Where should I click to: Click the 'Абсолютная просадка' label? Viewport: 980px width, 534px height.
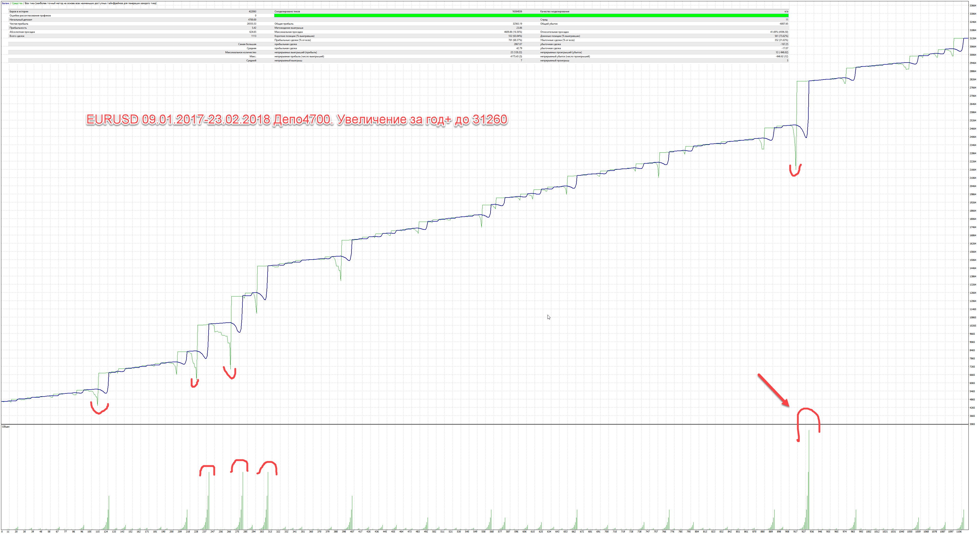click(22, 32)
